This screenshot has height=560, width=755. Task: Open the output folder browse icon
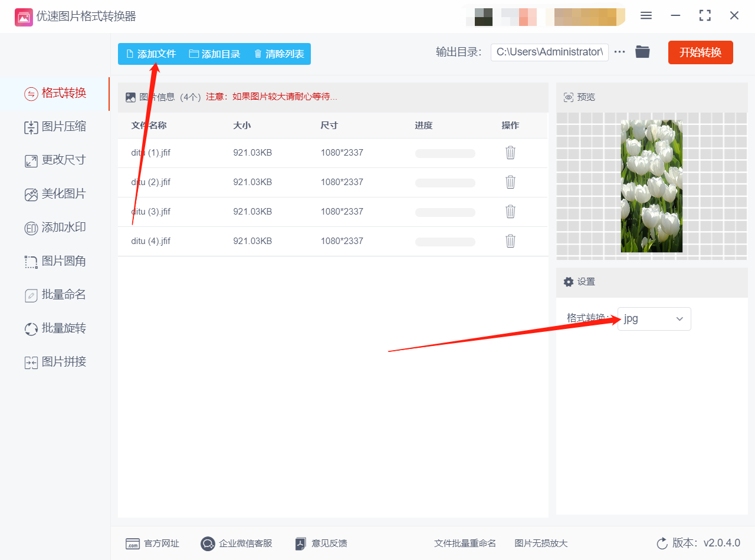[642, 52]
